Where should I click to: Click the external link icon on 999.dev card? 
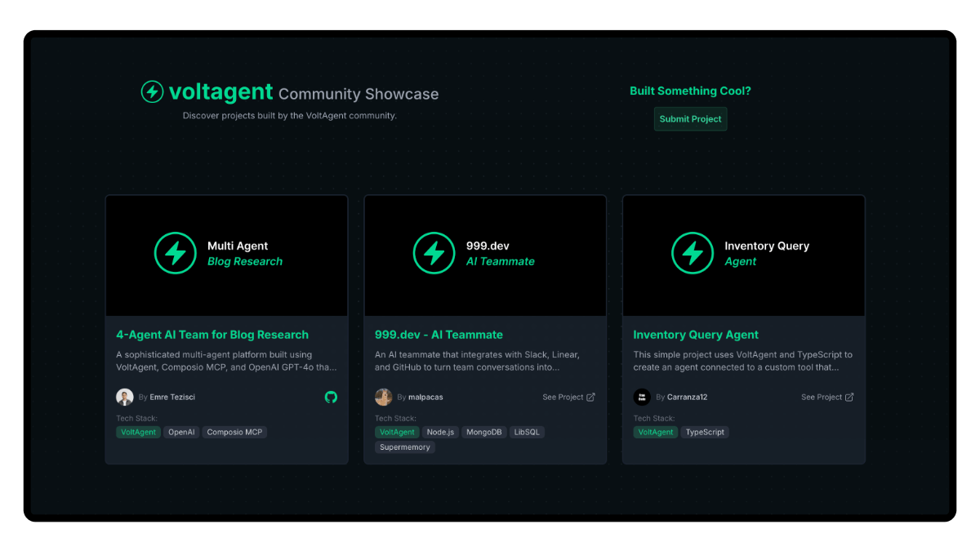[x=590, y=398]
